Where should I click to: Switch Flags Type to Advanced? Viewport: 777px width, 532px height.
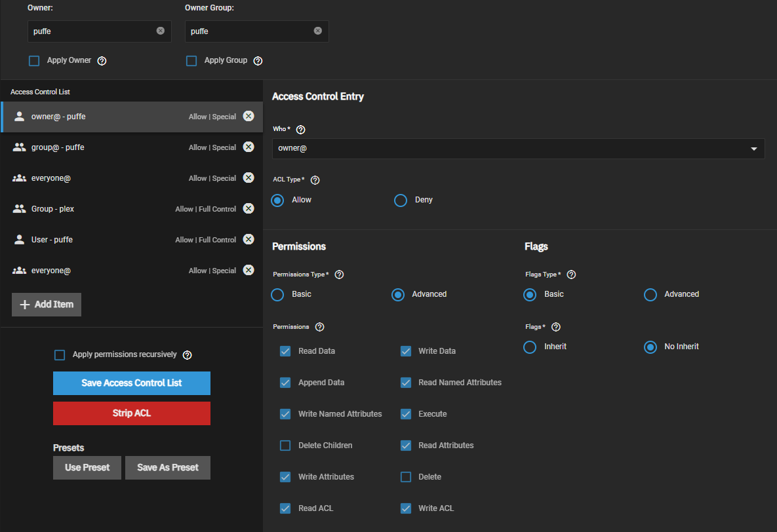pyautogui.click(x=650, y=295)
